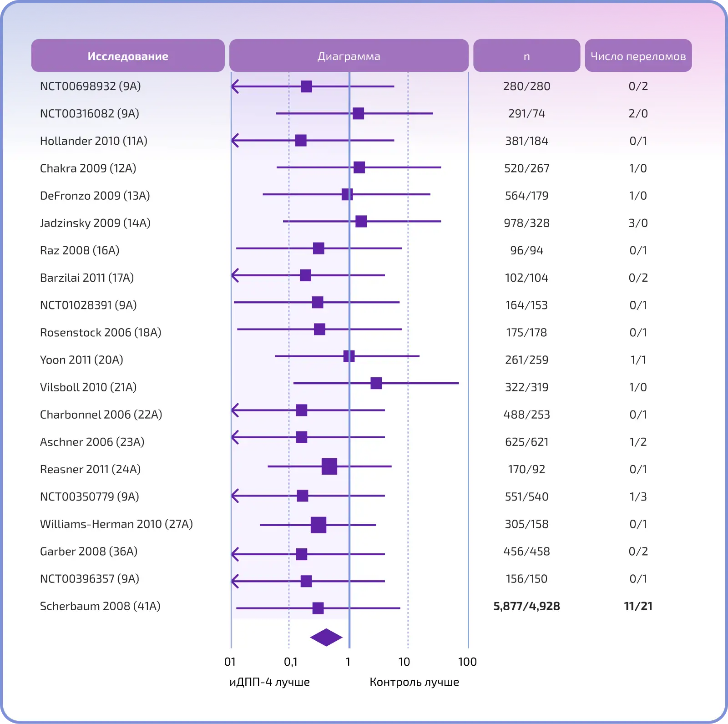Click the square marker for Jadzinsky 2009

361,222
